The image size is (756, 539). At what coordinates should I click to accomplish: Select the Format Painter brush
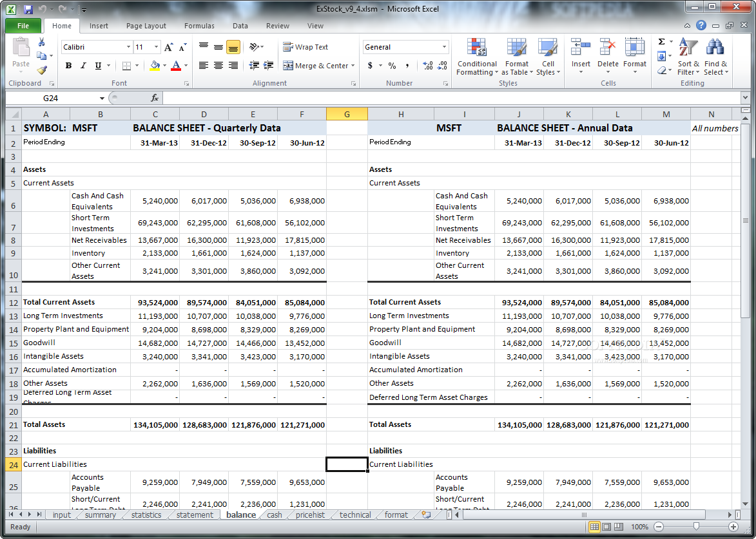pyautogui.click(x=42, y=70)
